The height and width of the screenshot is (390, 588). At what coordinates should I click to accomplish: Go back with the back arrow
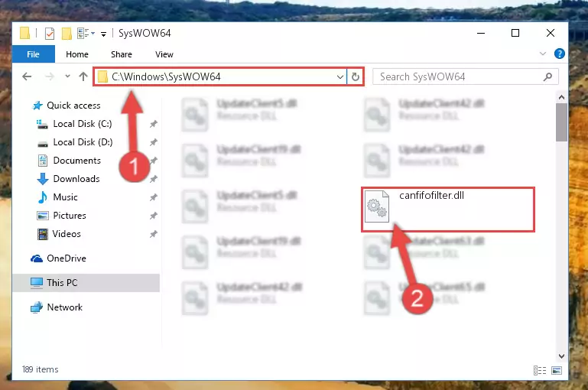[27, 76]
